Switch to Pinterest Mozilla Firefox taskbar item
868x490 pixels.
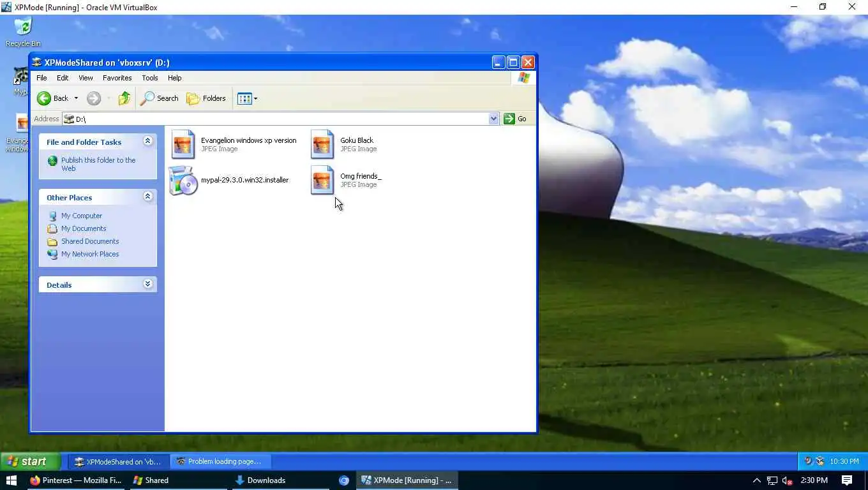point(75,480)
